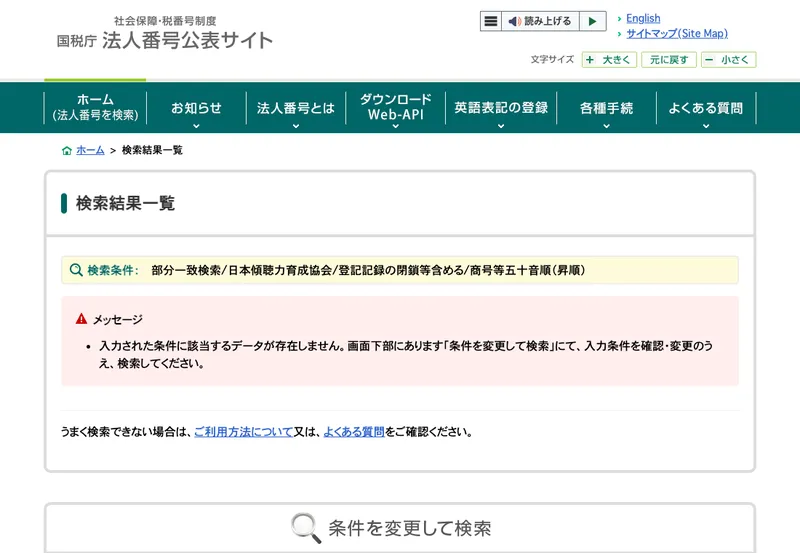This screenshot has width=800, height=553.
Task: Open the 法人番号とは menu item
Action: [296, 107]
